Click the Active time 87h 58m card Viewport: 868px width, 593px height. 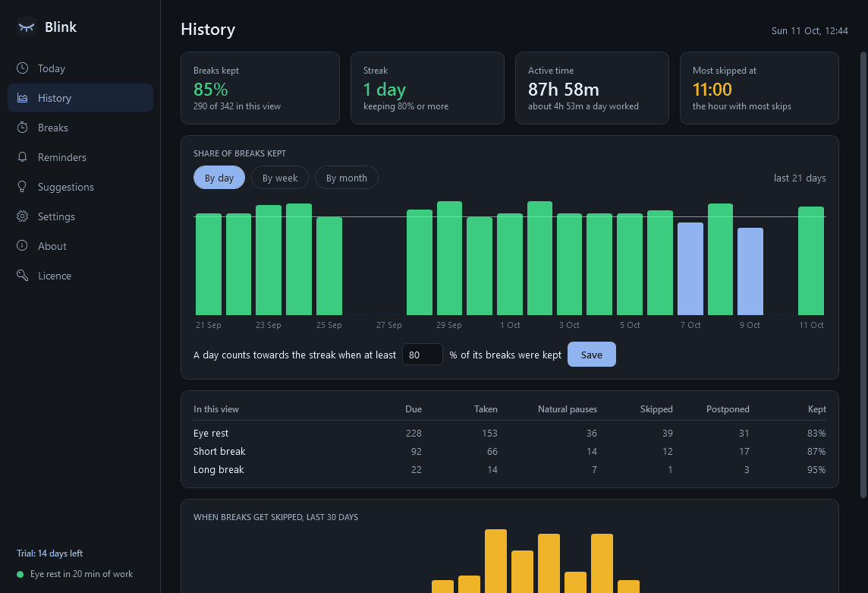(593, 88)
